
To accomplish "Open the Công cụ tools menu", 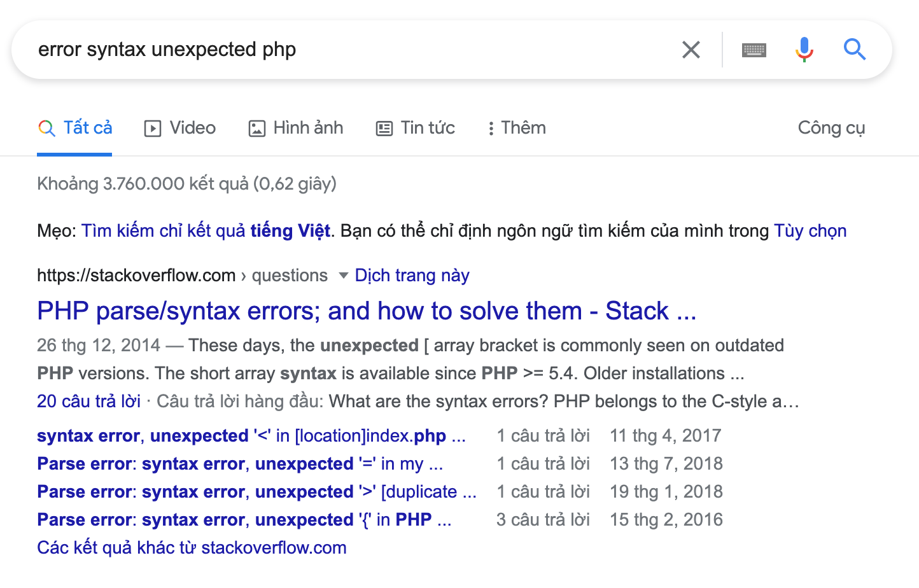I will pyautogui.click(x=831, y=128).
